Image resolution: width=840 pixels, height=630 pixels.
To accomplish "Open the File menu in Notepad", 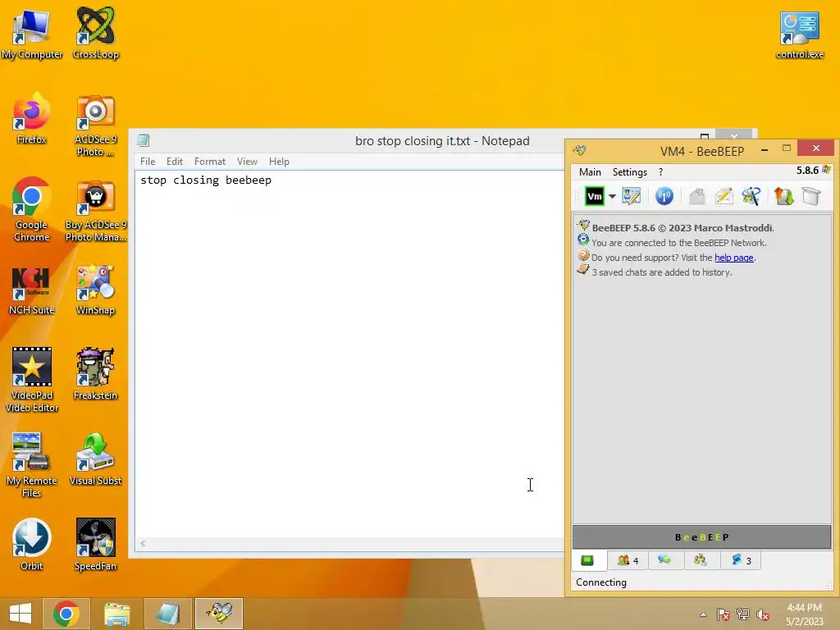I will [148, 162].
